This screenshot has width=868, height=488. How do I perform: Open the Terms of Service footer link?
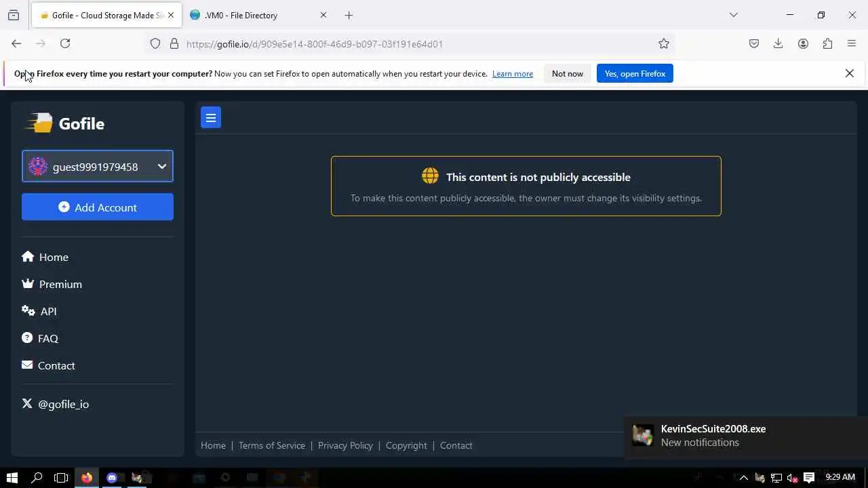click(x=272, y=445)
